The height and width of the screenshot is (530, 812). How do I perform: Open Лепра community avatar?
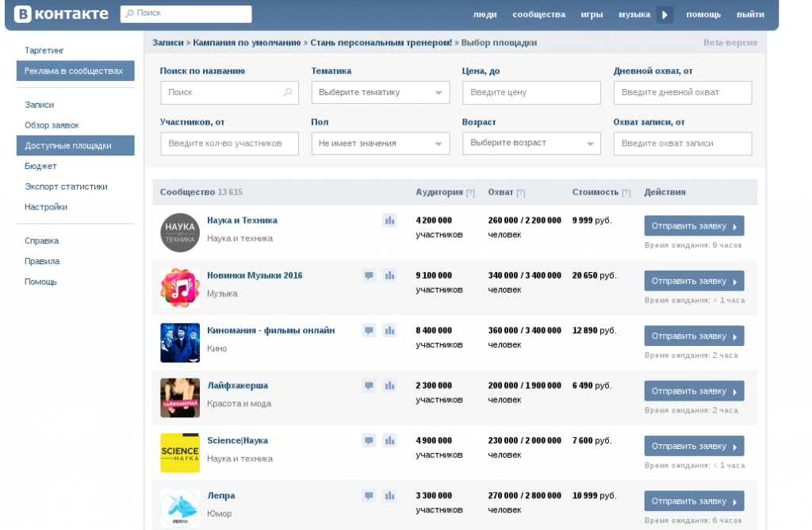click(x=180, y=508)
